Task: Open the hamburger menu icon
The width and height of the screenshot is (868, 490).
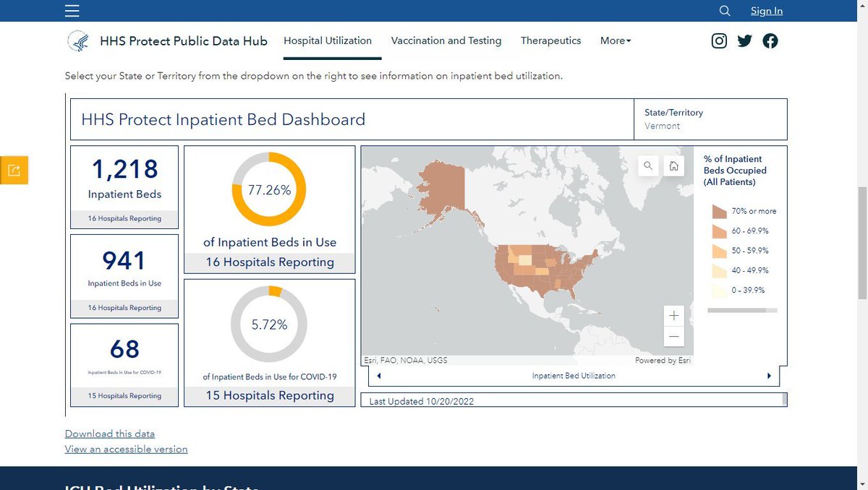Action: 72,11
